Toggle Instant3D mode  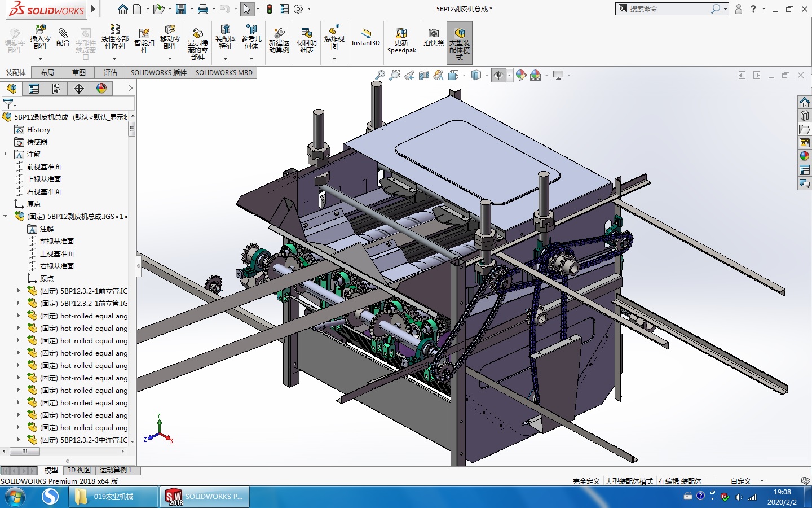click(365, 37)
